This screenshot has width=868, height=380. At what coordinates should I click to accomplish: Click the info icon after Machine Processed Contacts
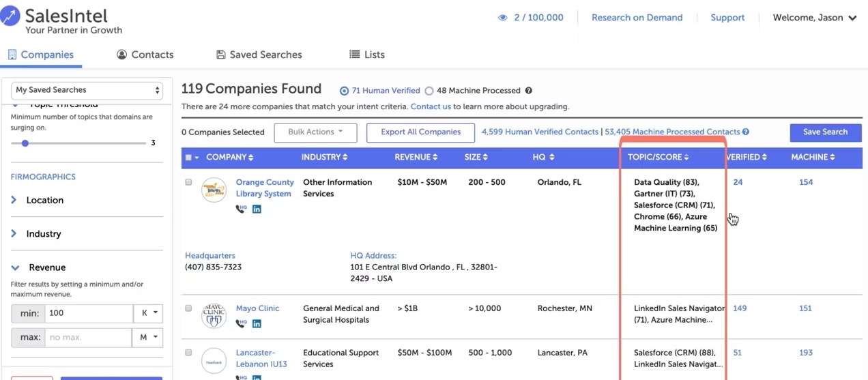point(746,132)
